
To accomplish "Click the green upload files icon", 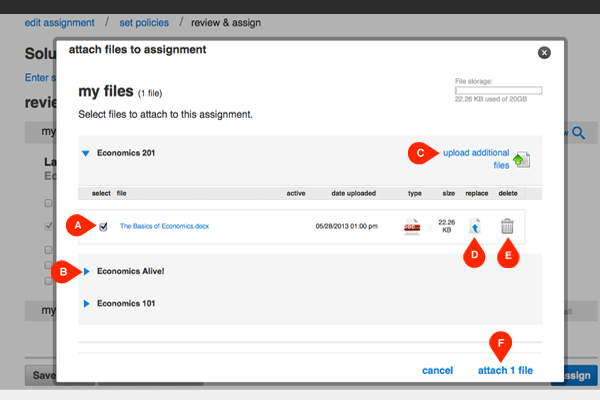I will click(x=521, y=160).
